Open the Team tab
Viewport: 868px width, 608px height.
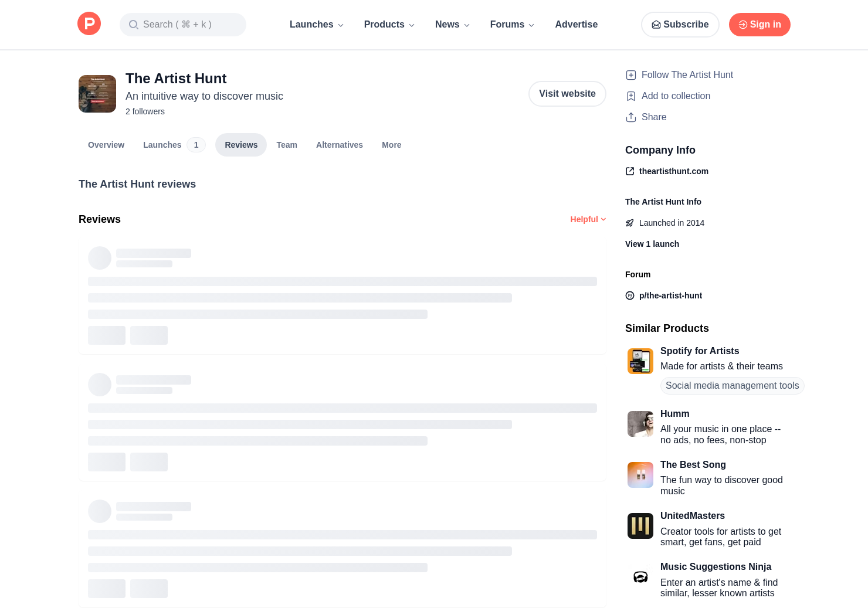[x=287, y=145]
